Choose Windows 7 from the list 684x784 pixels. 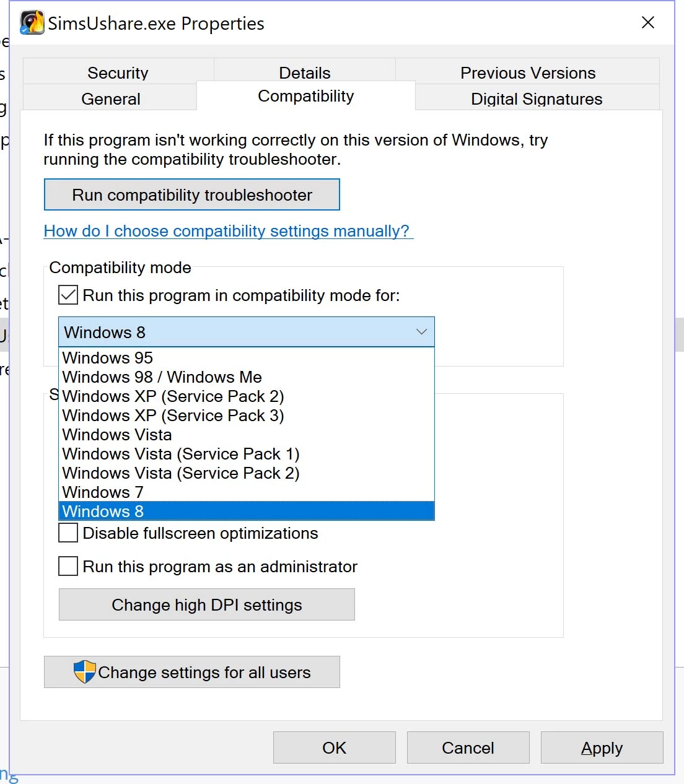pos(247,492)
